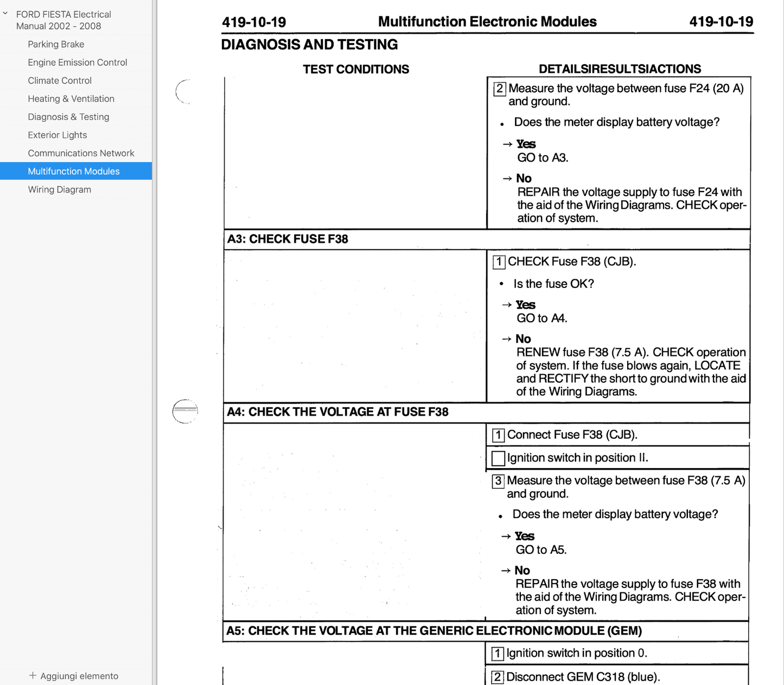Image resolution: width=784 pixels, height=685 pixels.
Task: Click step 3 box beside Measure voltage F38
Action: click(x=498, y=481)
